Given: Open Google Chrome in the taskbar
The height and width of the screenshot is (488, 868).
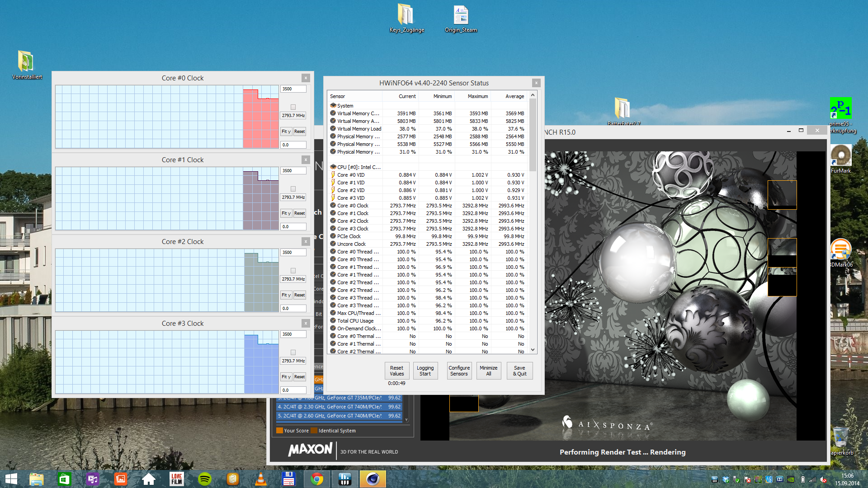Looking at the screenshot, I should 317,479.
